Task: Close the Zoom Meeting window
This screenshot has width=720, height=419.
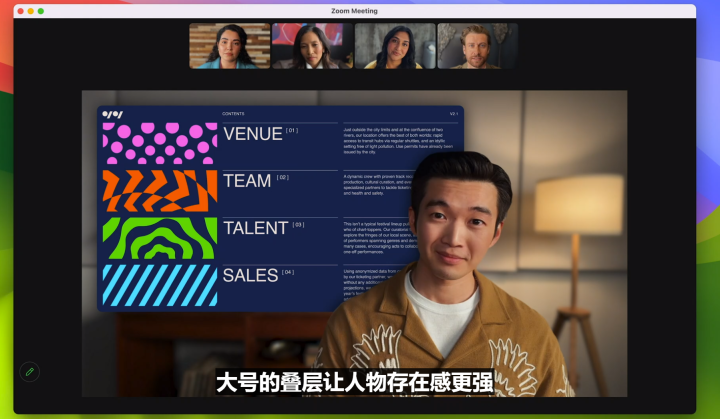Action: (x=21, y=11)
